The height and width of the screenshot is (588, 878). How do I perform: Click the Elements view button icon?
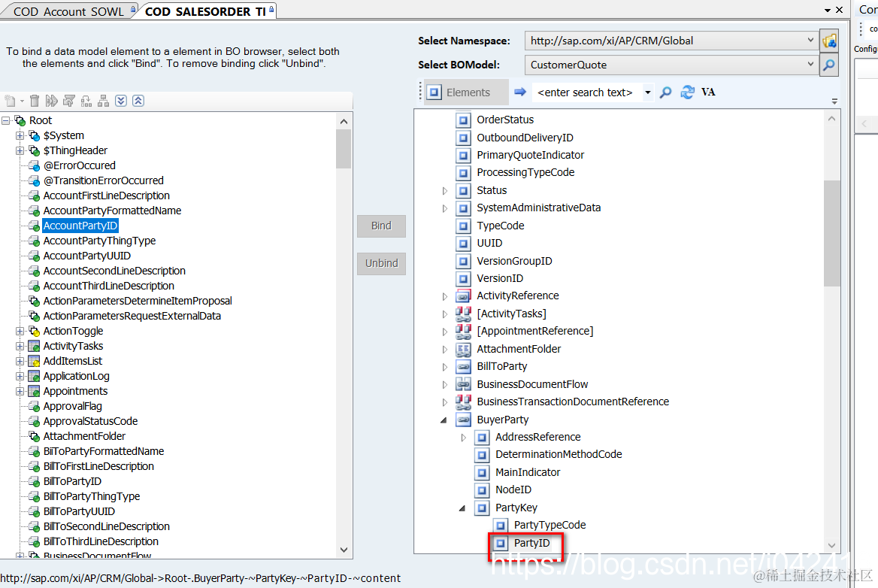click(434, 92)
